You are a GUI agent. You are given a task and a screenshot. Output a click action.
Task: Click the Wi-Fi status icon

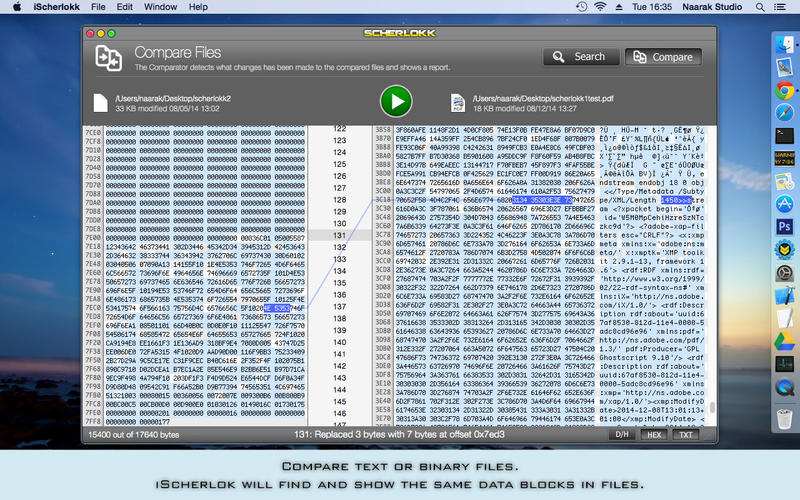coord(600,7)
